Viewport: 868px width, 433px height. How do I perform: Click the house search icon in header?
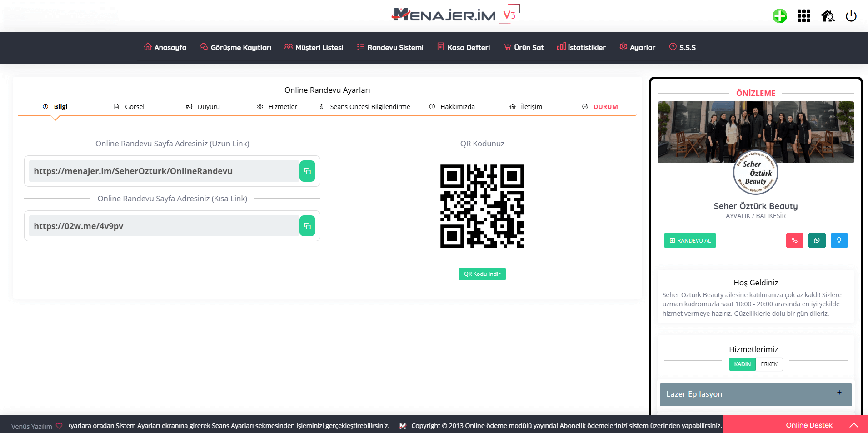pyautogui.click(x=828, y=16)
